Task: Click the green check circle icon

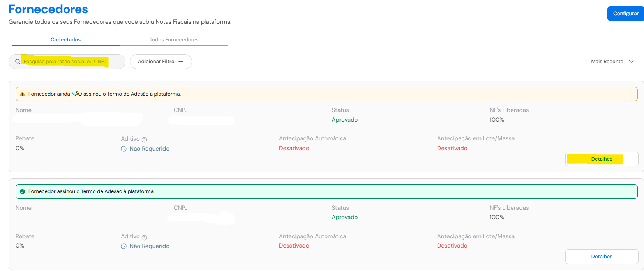Action: [x=22, y=191]
